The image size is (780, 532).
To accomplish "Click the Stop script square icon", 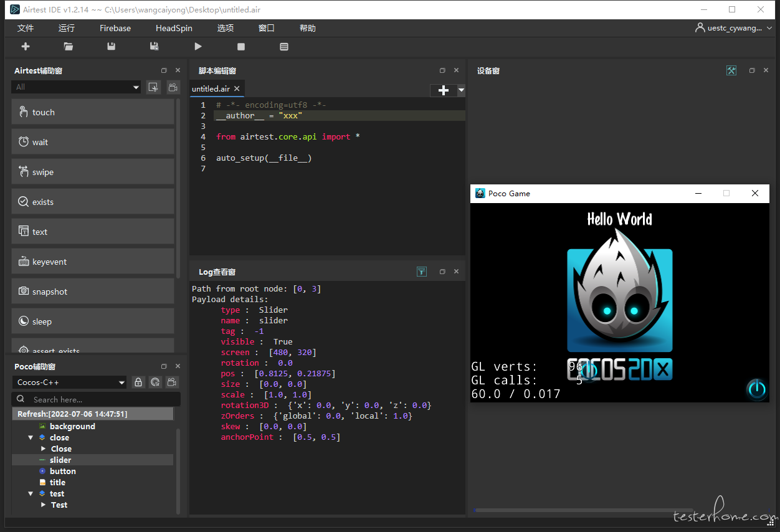I will [x=241, y=47].
